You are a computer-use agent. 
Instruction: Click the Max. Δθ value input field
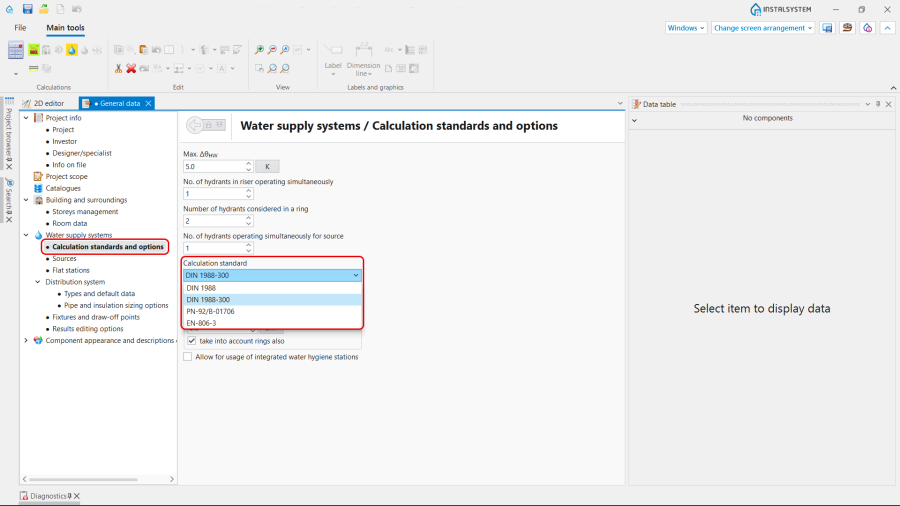click(x=213, y=166)
